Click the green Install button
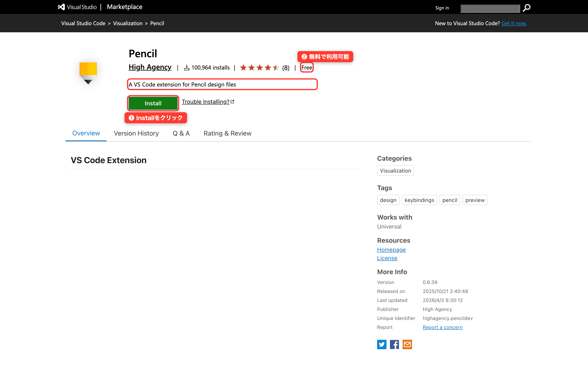Viewport: 588px width, 368px height. [153, 103]
